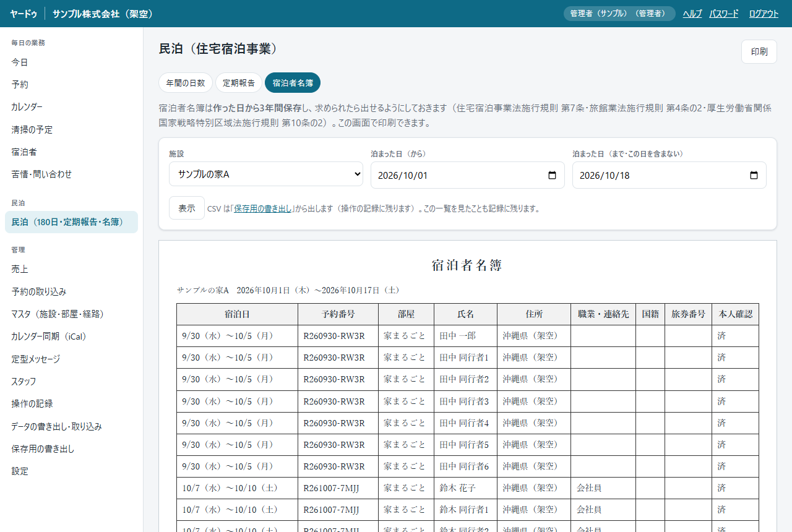
Task: Click the 2026/10/01 start date field
Action: coord(468,175)
